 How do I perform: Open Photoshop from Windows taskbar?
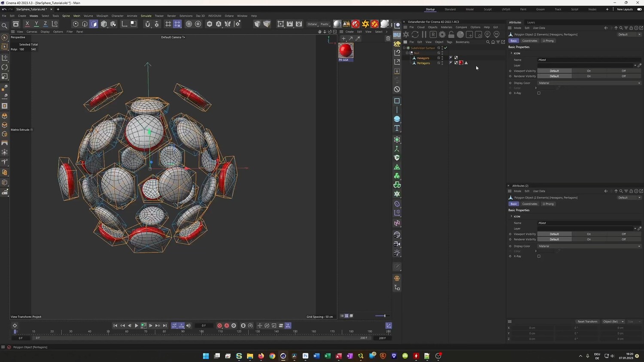pyautogui.click(x=305, y=356)
